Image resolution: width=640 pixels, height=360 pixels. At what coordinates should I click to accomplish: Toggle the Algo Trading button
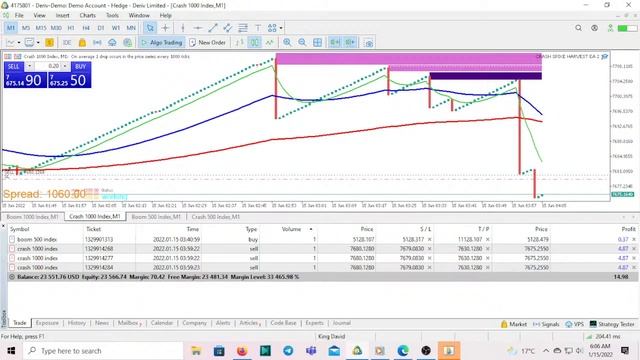pos(162,42)
